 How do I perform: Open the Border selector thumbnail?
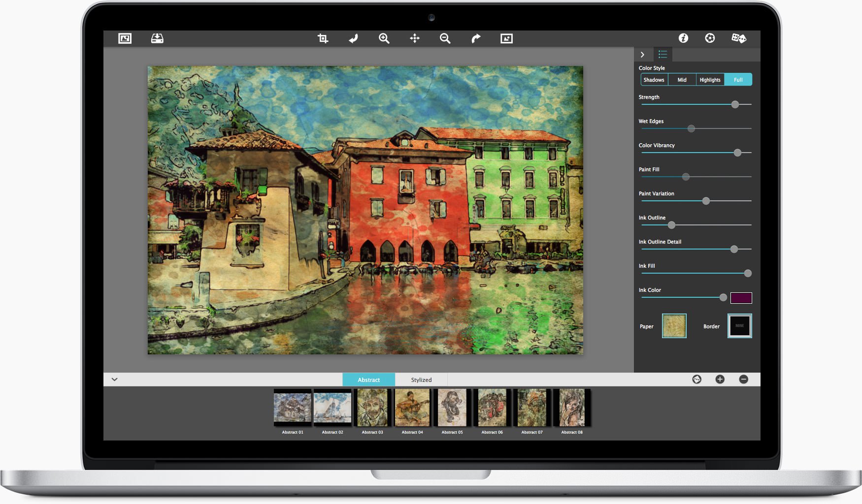(739, 326)
